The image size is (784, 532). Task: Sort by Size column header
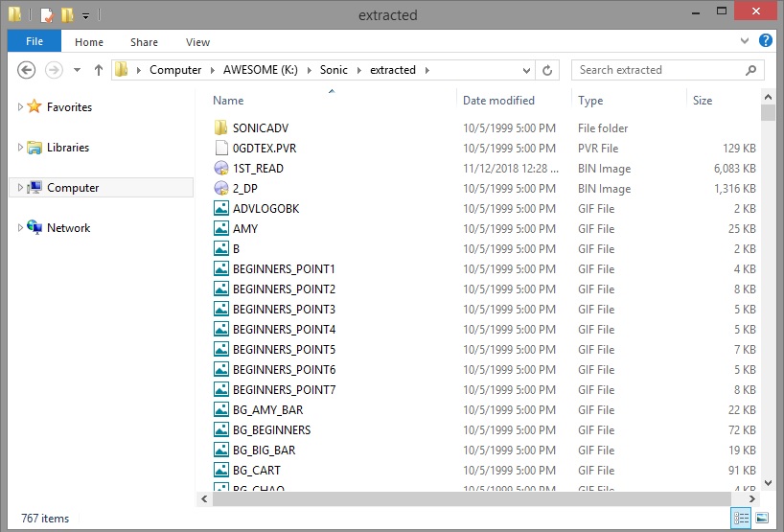pos(703,101)
